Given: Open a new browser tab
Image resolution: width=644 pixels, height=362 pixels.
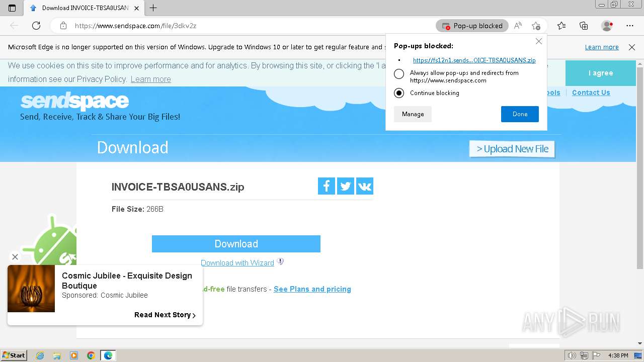Looking at the screenshot, I should click(153, 8).
